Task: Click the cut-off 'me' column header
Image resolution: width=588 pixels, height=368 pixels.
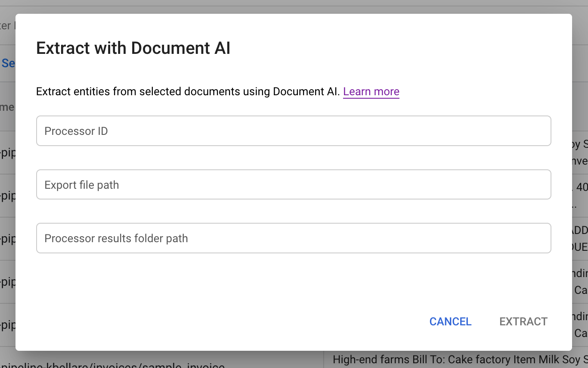Action: [x=7, y=107]
